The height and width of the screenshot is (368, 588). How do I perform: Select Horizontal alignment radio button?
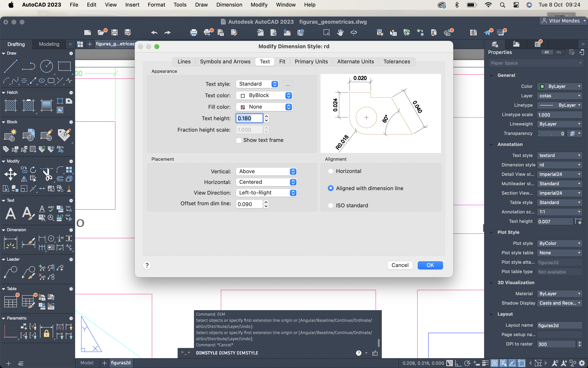(331, 171)
